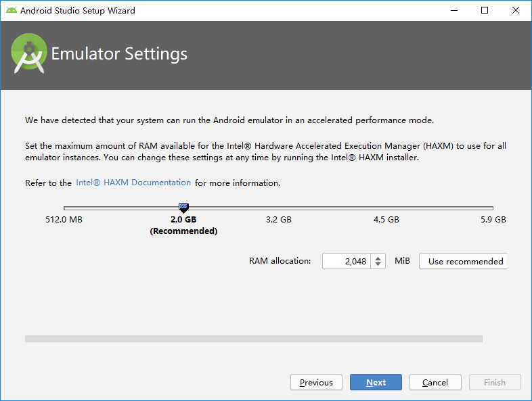The height and width of the screenshot is (401, 532).
Task: Cancel the setup wizard
Action: [435, 382]
